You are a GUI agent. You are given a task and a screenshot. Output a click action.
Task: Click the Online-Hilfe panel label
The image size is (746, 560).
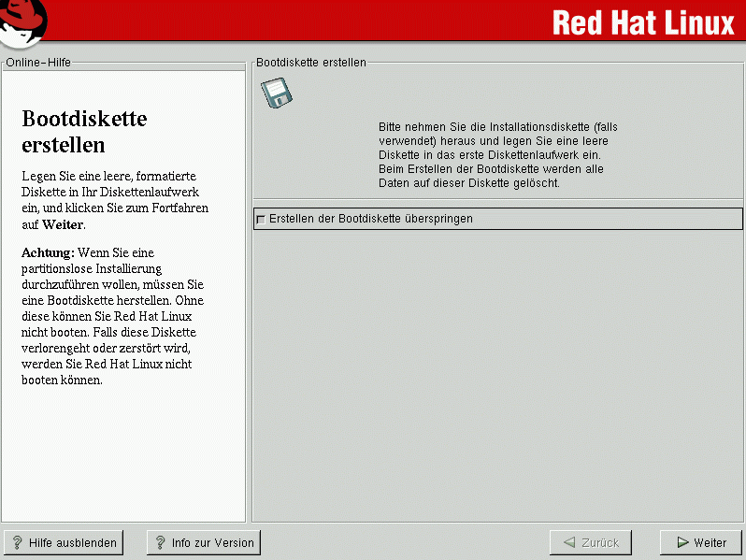coord(38,63)
